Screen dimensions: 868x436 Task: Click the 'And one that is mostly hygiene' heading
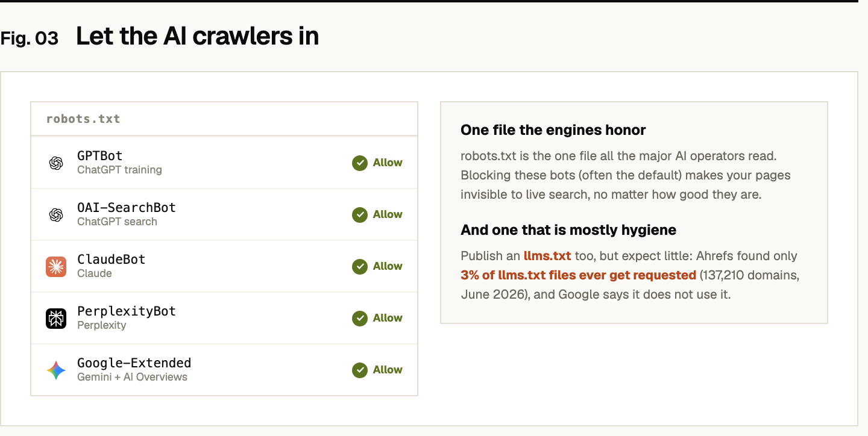click(568, 230)
